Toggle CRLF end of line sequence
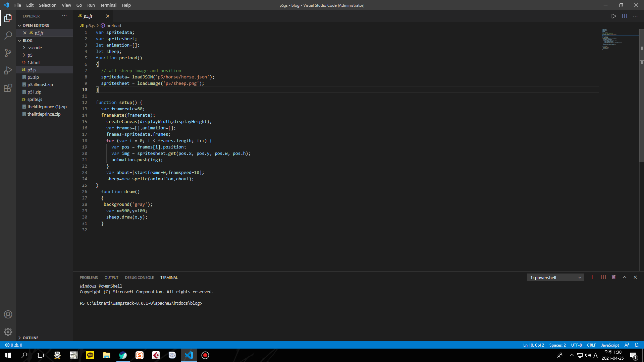 tap(591, 345)
